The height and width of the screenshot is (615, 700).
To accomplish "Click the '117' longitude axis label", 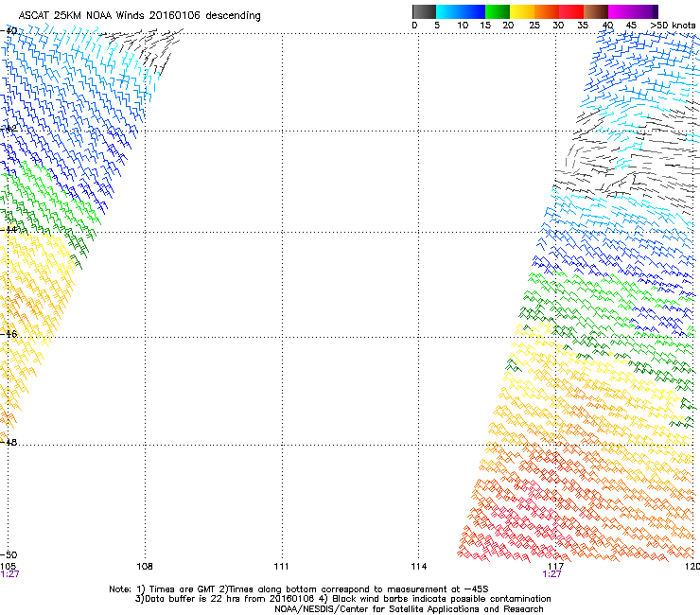I will 556,567.
